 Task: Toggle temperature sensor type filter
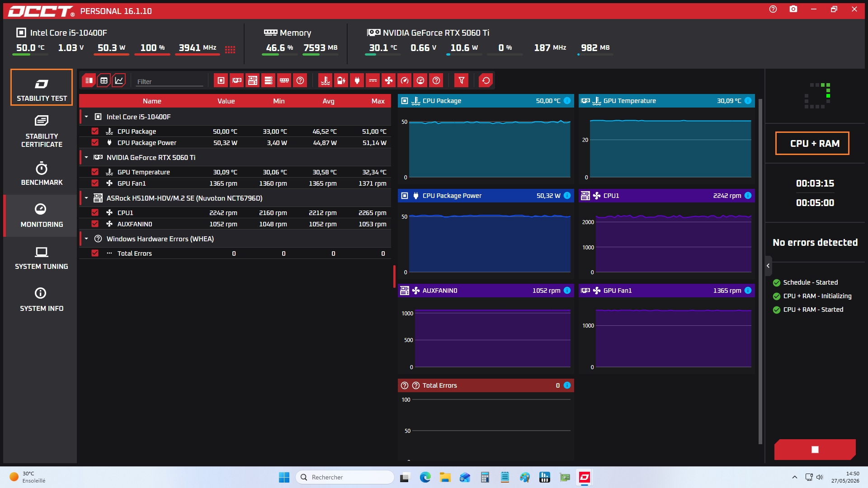[325, 80]
